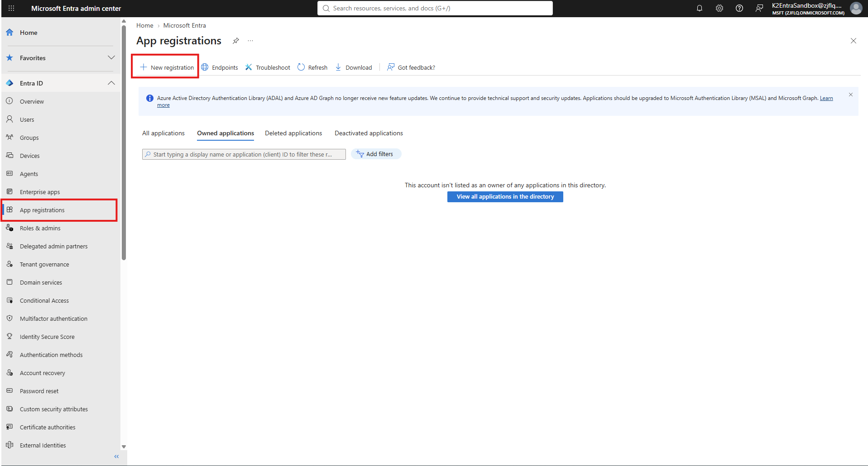The width and height of the screenshot is (868, 466).
Task: Collapse the sidebar with double chevron
Action: 116,456
